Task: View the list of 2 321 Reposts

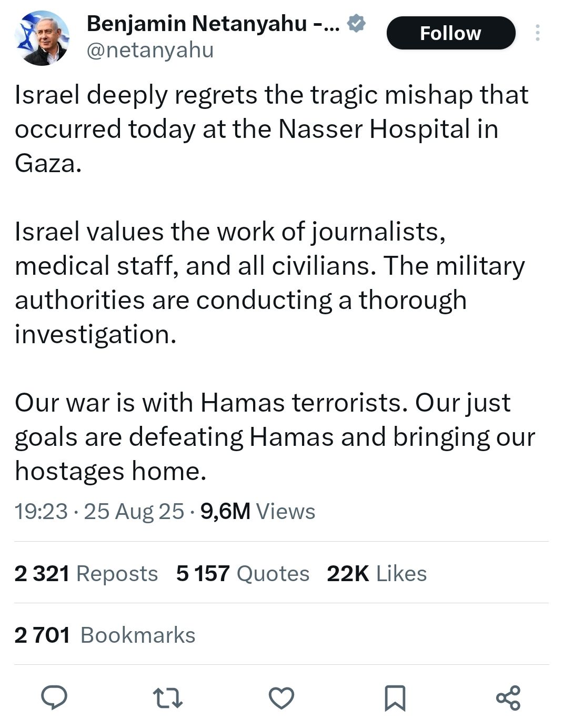Action: point(86,573)
